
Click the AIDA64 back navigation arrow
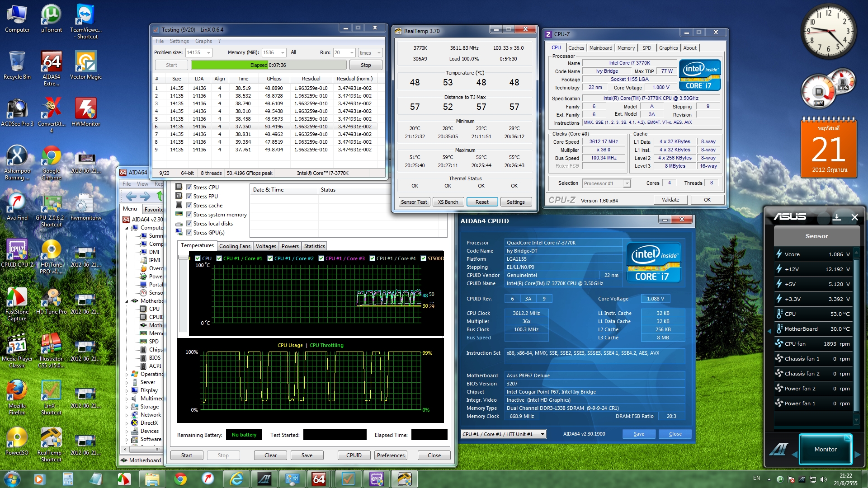pos(131,196)
